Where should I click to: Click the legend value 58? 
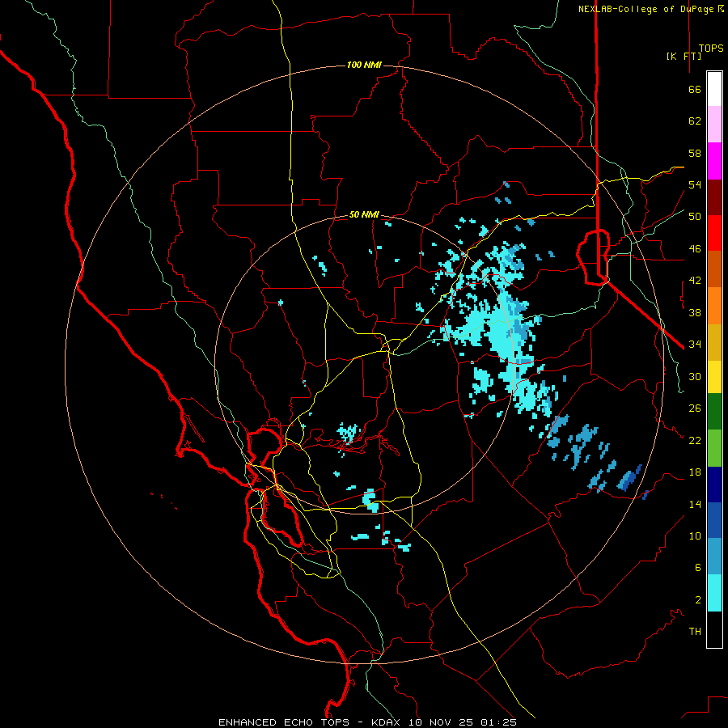point(695,153)
